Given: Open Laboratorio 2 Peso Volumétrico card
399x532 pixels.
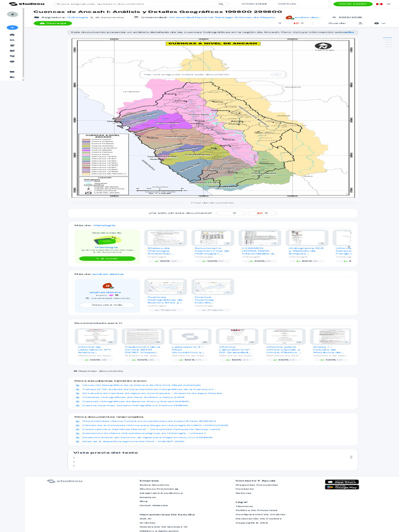Looking at the screenshot, I should coord(190,345).
